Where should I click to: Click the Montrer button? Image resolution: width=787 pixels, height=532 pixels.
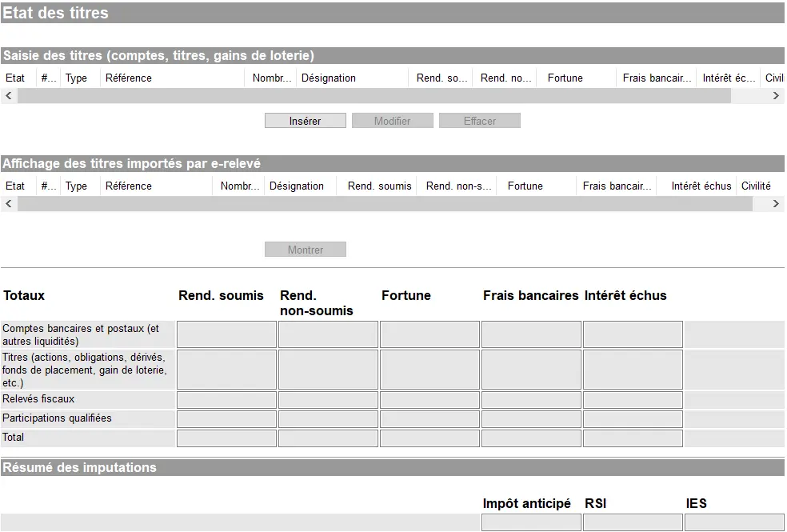coord(305,249)
